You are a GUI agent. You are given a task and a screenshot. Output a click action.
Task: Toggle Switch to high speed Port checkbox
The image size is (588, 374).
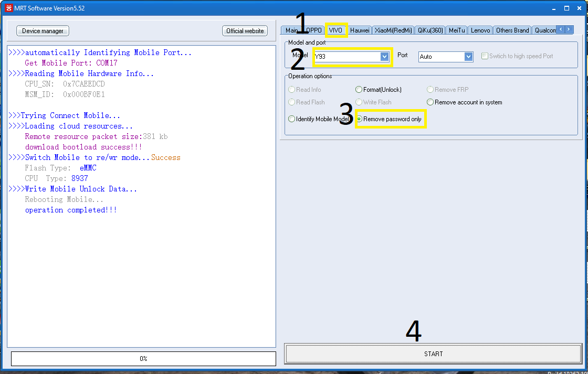485,56
